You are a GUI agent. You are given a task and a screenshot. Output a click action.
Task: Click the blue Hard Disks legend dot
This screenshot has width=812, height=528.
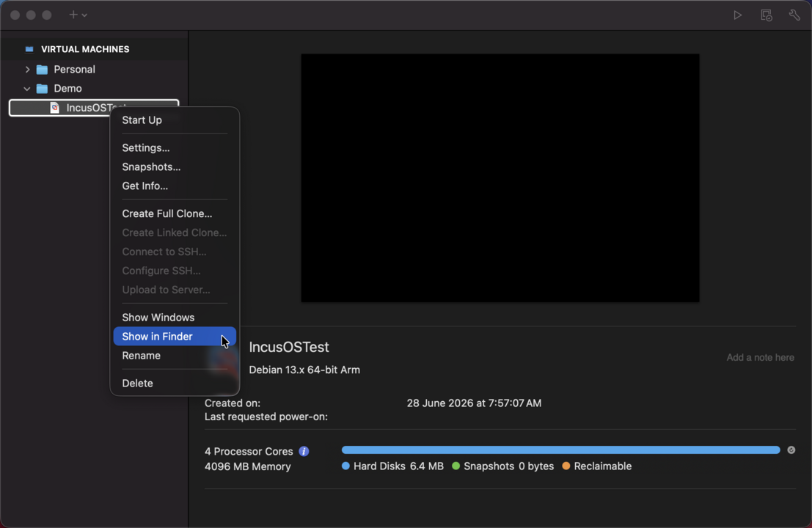pyautogui.click(x=345, y=466)
